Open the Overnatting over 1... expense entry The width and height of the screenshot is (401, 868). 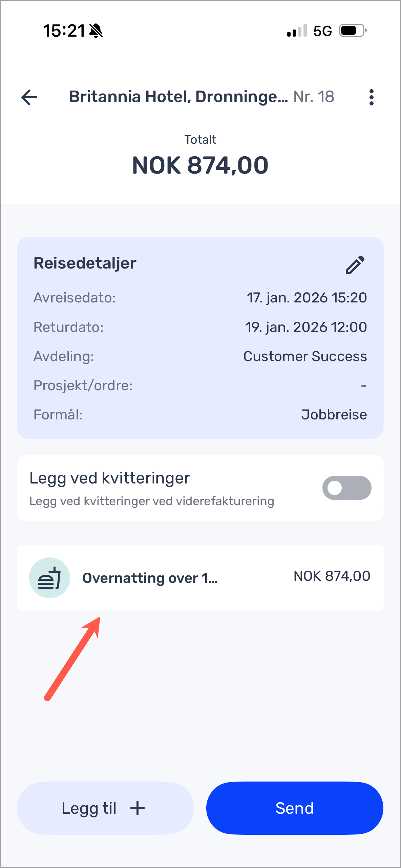(150, 578)
